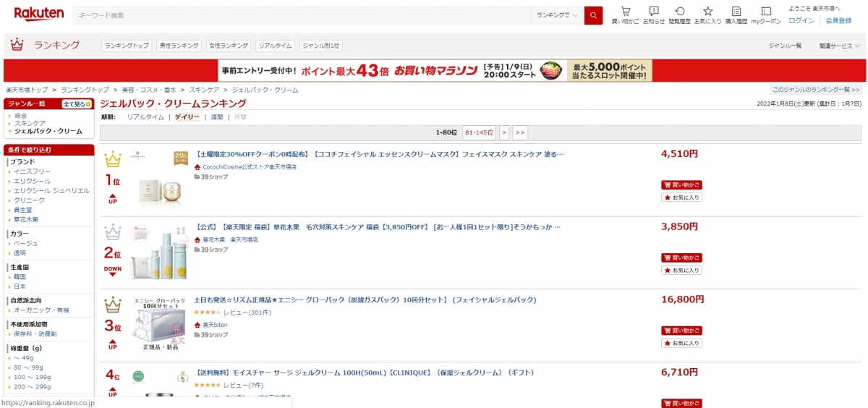
Task: Open the ランキングで search scope dropdown
Action: [558, 15]
